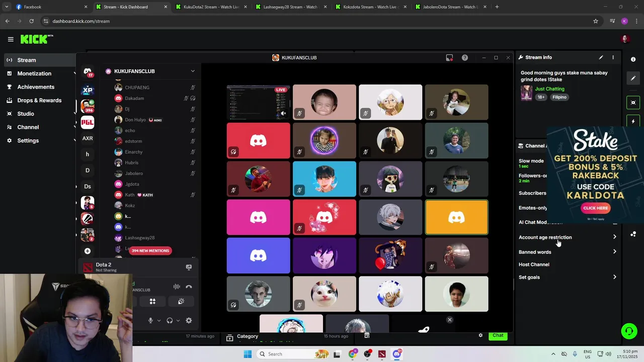Click the Kick logo
This screenshot has height=362, width=644.
[37, 39]
